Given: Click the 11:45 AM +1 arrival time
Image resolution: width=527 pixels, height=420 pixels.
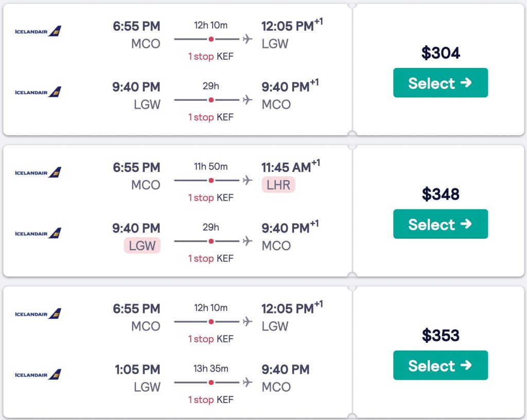Looking at the screenshot, I should coord(286,167).
